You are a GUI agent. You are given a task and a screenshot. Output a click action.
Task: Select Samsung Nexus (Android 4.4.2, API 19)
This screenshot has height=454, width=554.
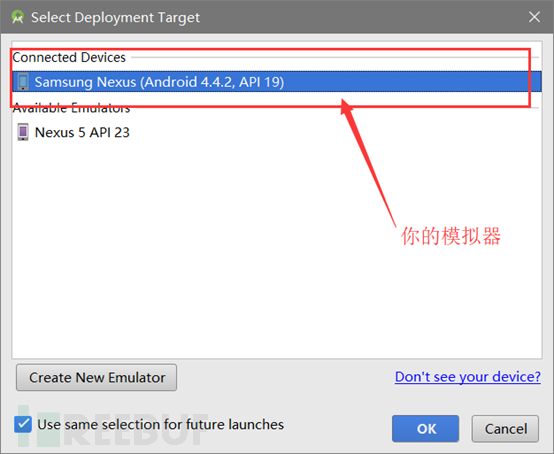(277, 82)
